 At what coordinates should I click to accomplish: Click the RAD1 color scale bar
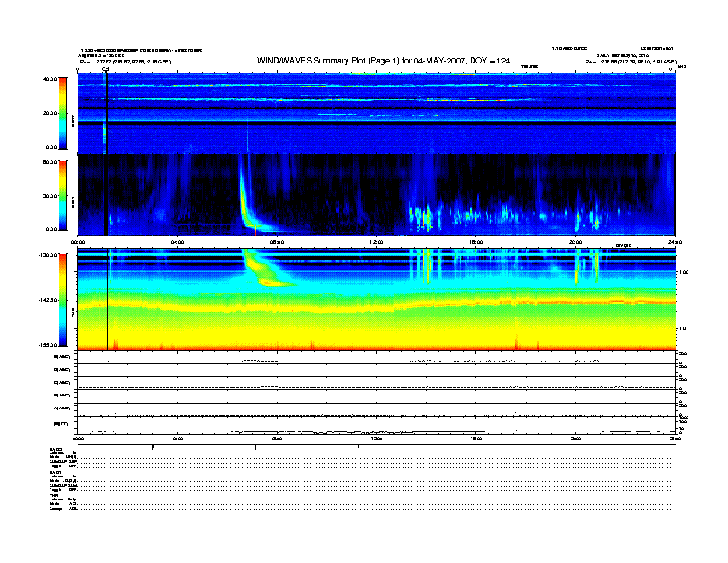coord(63,195)
